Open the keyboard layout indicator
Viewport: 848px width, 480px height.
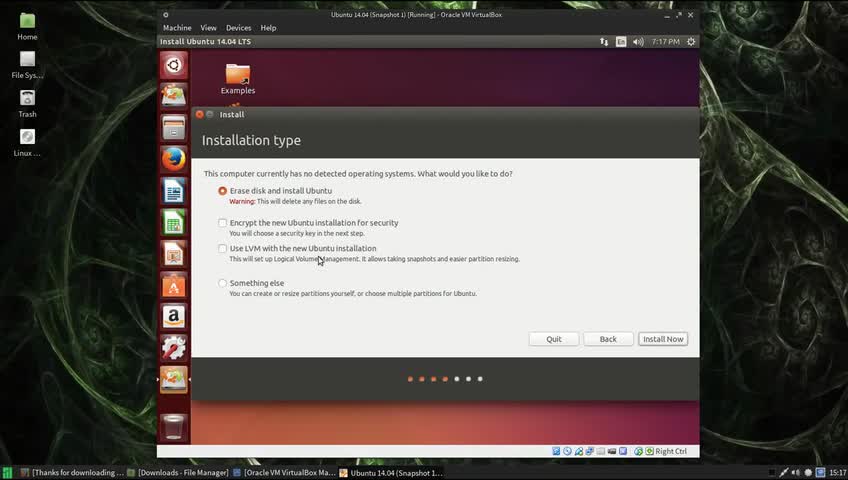coord(621,42)
